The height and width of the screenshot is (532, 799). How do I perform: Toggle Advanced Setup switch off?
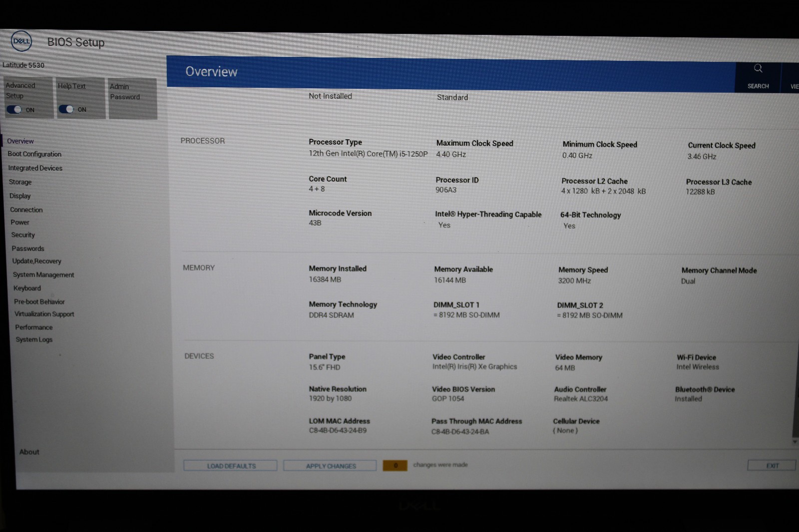pyautogui.click(x=14, y=109)
